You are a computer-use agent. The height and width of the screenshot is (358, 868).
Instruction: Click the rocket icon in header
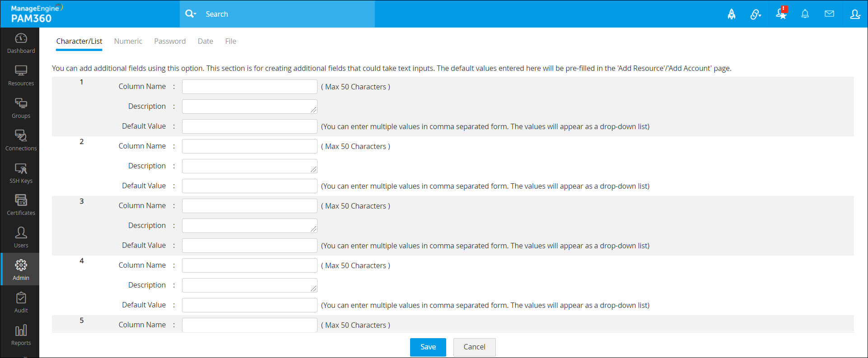(x=731, y=14)
